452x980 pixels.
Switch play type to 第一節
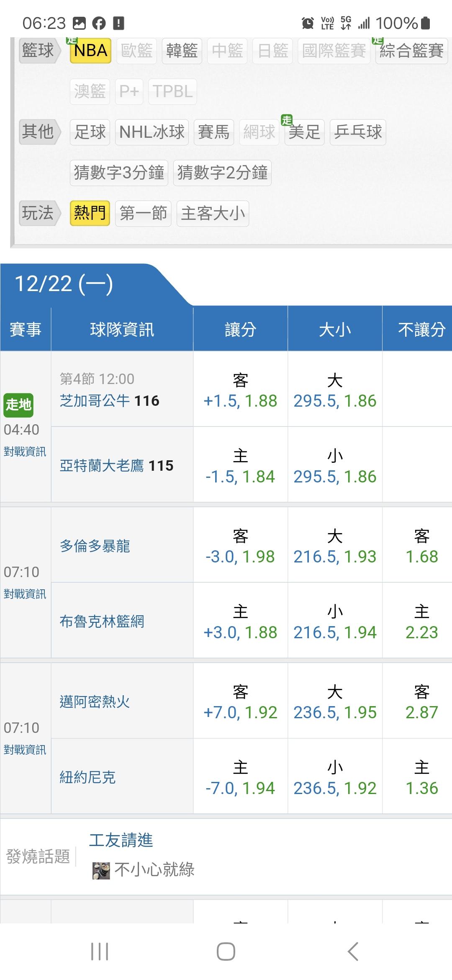(x=143, y=214)
